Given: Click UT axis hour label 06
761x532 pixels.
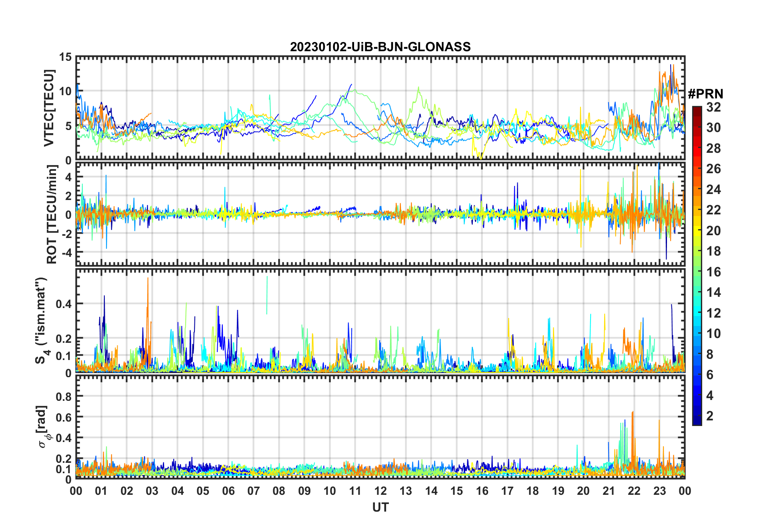Looking at the screenshot, I should coord(228,491).
